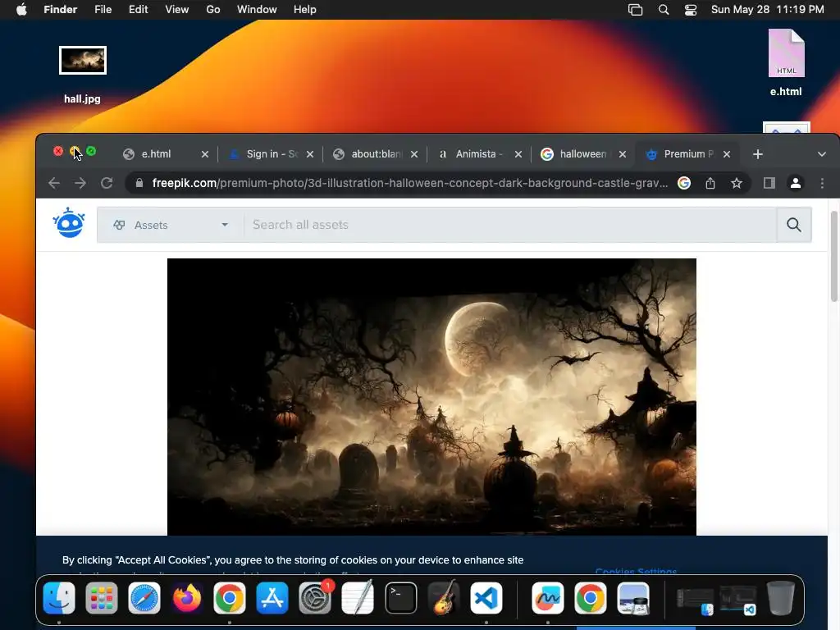Viewport: 840px width, 630px height.
Task: Close the about:blank tab
Action: (x=414, y=154)
